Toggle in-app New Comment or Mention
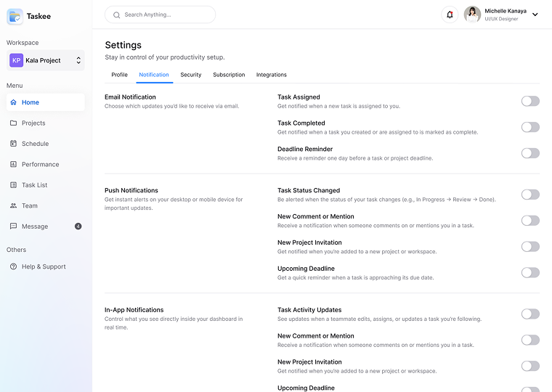This screenshot has width=552, height=392. [530, 340]
